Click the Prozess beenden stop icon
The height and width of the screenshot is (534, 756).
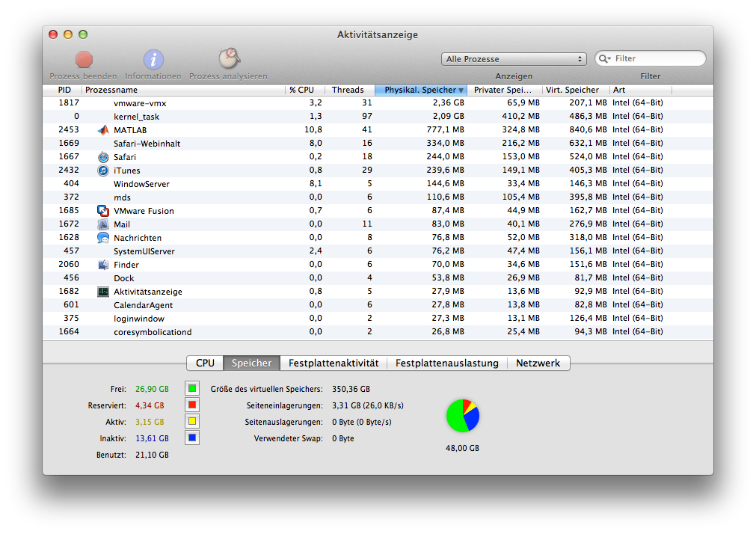pos(84,60)
